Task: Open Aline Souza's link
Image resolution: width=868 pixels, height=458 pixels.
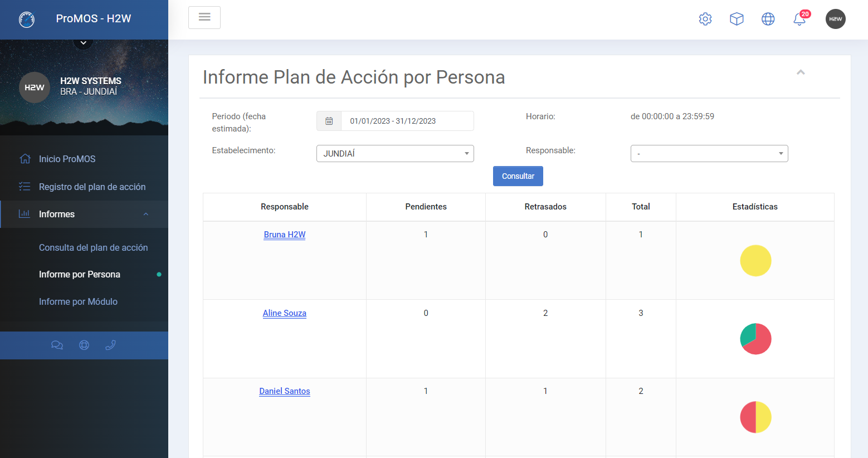Action: click(284, 313)
